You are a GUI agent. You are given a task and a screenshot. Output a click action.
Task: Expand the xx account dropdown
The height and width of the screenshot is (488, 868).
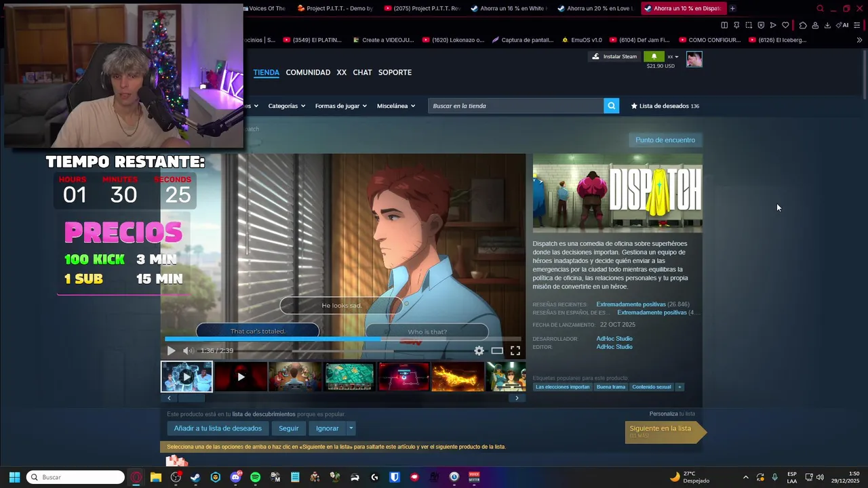[673, 56]
